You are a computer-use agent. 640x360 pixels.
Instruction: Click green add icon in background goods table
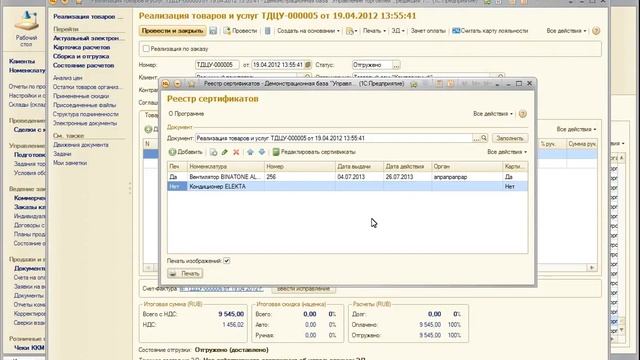click(148, 129)
